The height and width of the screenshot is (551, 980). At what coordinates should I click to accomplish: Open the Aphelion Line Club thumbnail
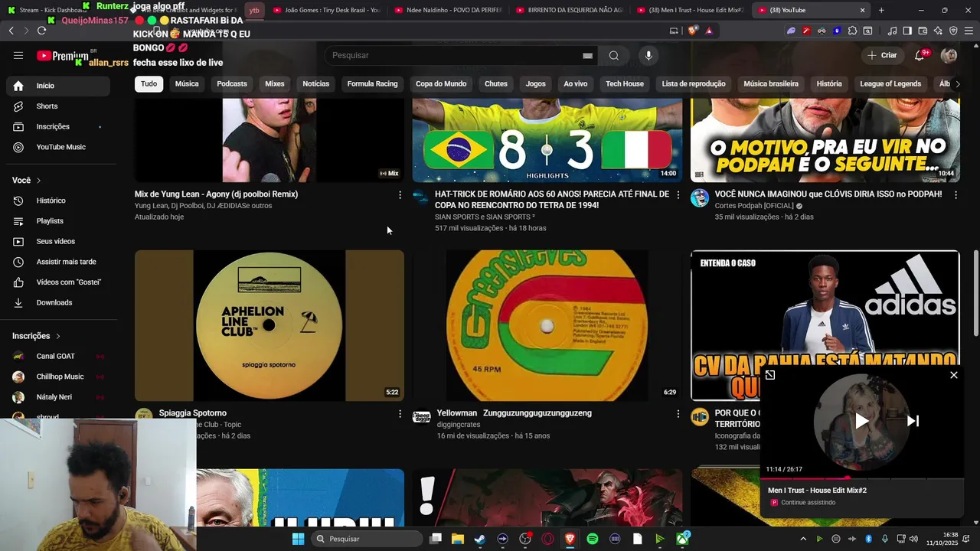pos(269,325)
